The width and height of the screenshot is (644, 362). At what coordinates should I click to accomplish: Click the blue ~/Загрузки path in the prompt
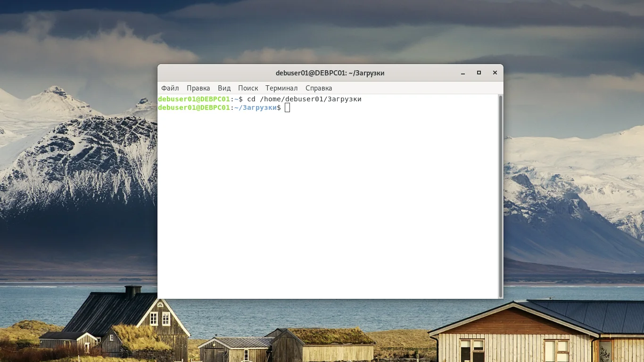(256, 108)
